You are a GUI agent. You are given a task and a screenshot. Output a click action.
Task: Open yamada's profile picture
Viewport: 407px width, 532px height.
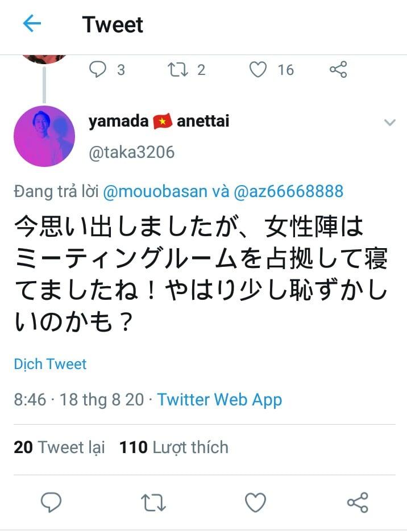click(44, 136)
